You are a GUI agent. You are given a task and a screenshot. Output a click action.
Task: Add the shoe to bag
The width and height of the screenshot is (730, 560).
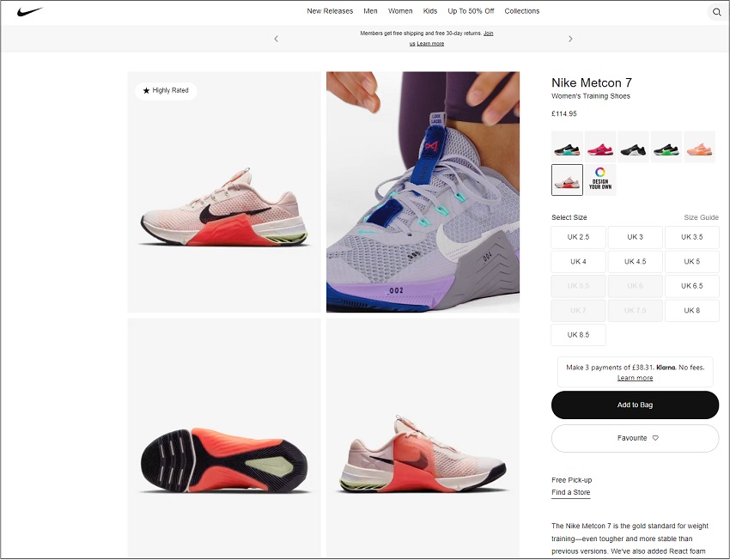[635, 405]
